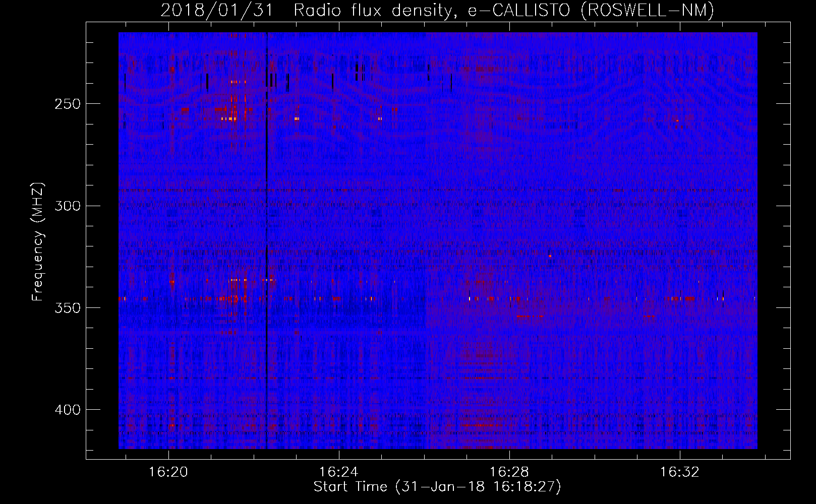Click the '300' frequency axis label
This screenshot has width=816, height=504.
click(68, 206)
